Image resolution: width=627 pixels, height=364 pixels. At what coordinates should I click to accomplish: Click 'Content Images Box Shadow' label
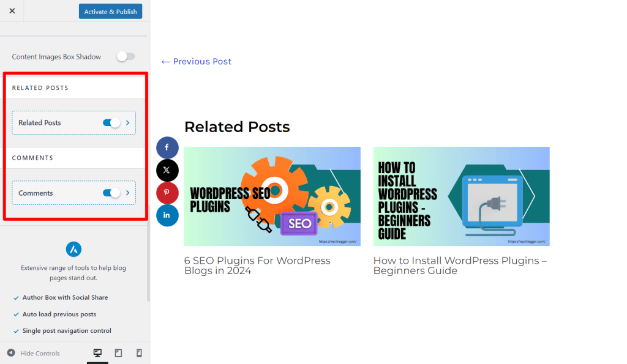point(56,57)
